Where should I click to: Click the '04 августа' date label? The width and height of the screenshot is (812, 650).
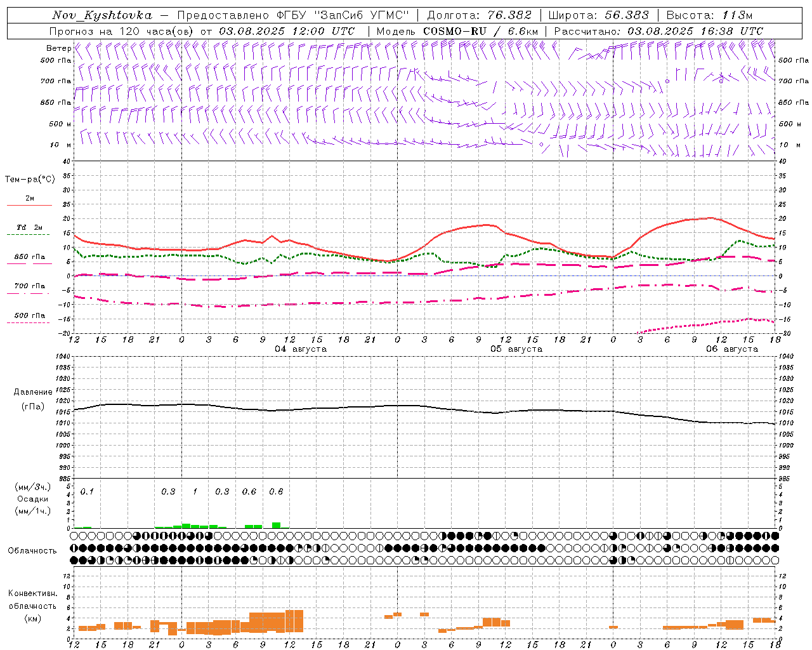point(301,349)
